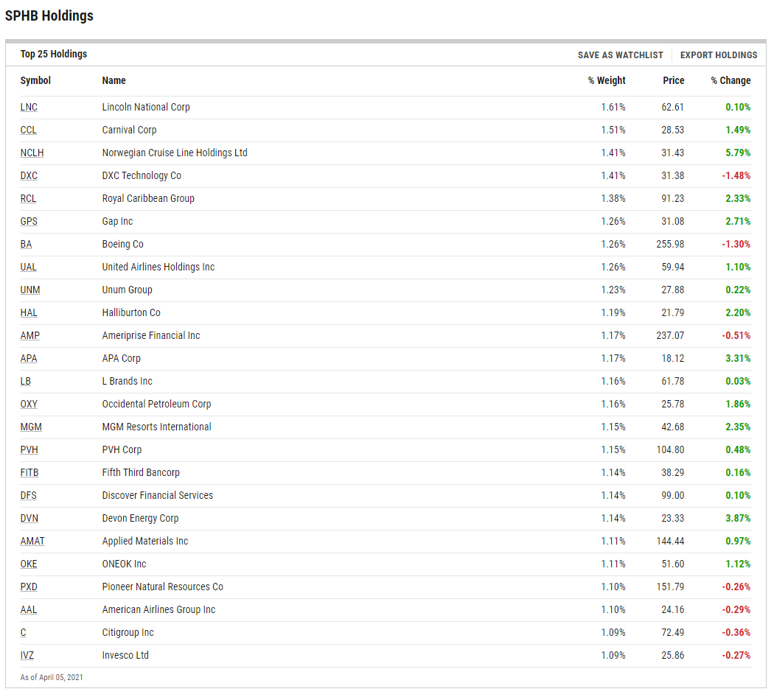Click the Lincoln National Corp name
Screen dimensions: 774x700
pyautogui.click(x=146, y=107)
